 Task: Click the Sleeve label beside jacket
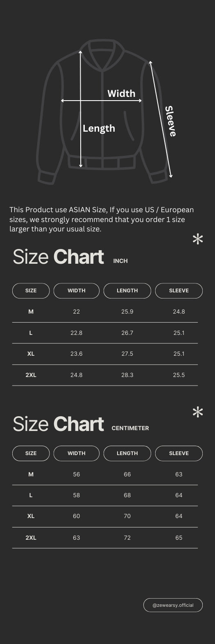pos(170,121)
